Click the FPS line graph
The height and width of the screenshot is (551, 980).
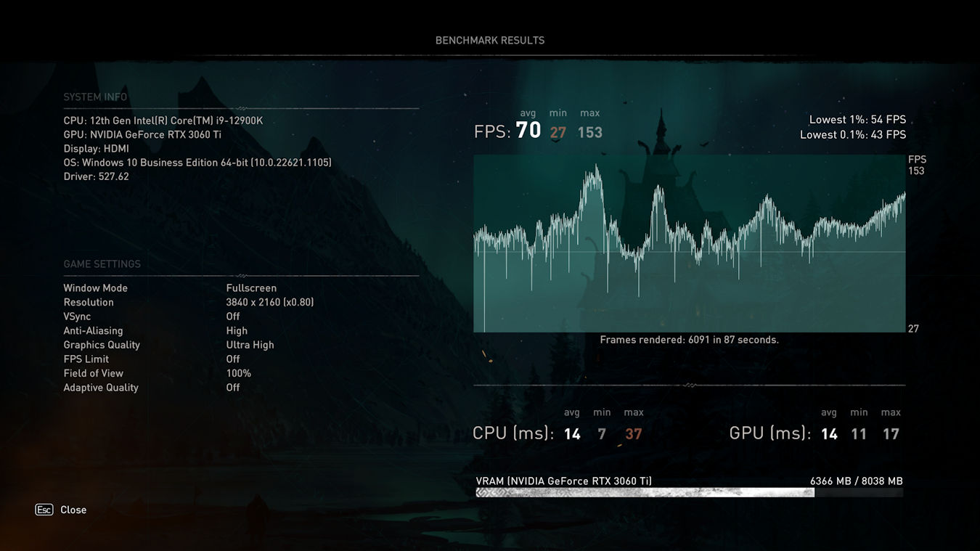[690, 243]
